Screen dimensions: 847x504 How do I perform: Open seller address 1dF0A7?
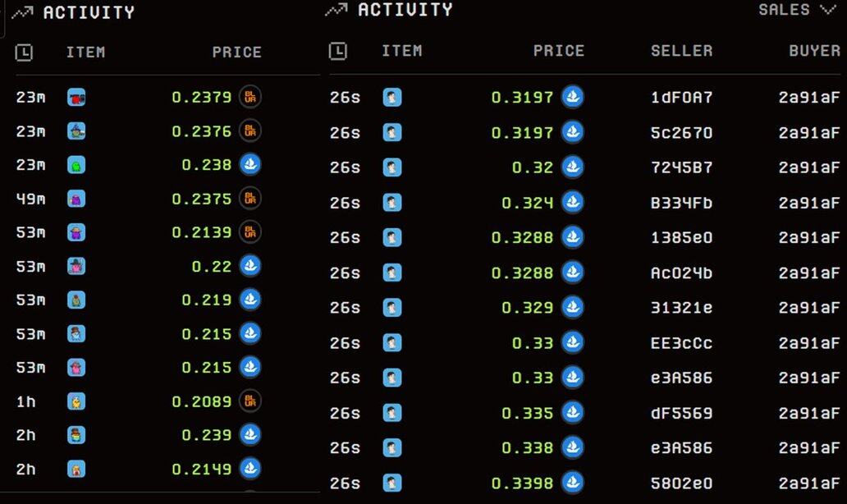coord(681,98)
